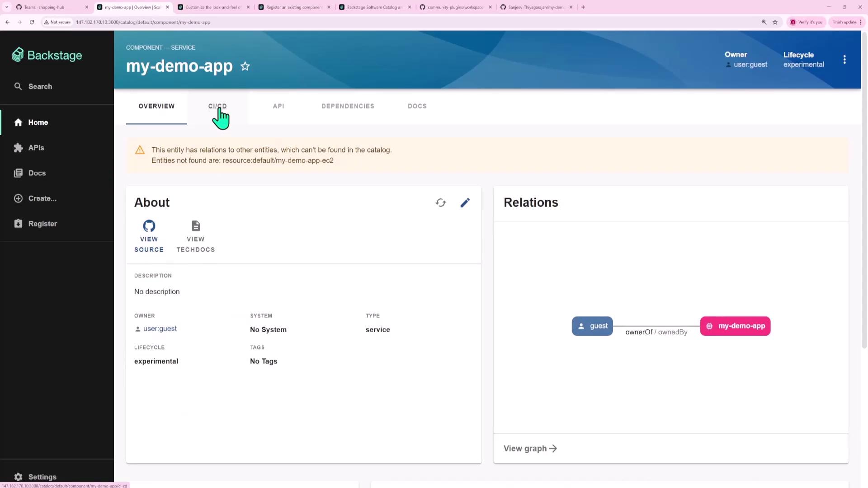Open Docs in sidebar
Viewport: 868px width, 488px height.
click(37, 173)
